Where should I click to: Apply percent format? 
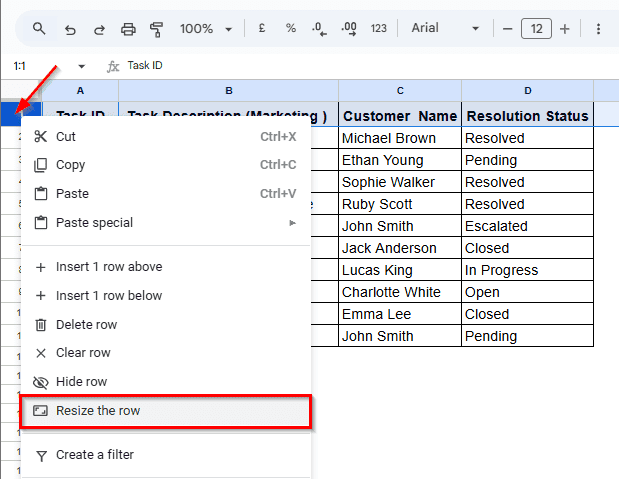pyautogui.click(x=291, y=29)
